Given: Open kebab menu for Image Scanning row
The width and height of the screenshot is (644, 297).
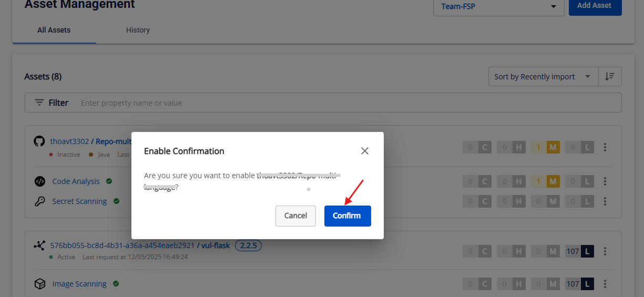Looking at the screenshot, I should [605, 284].
